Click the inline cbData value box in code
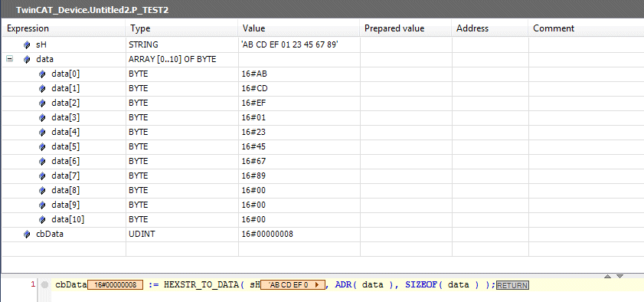Viewport: 644px width, 302px height. pos(115,284)
